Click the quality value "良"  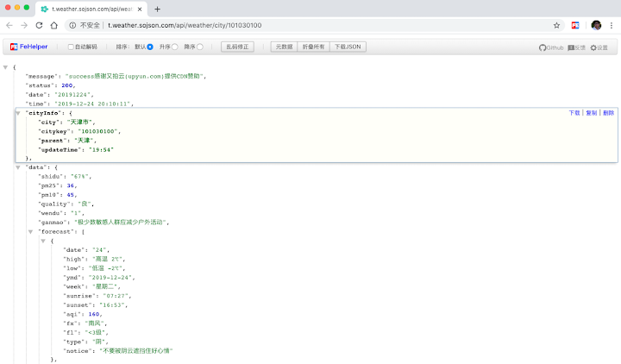[x=85, y=204]
